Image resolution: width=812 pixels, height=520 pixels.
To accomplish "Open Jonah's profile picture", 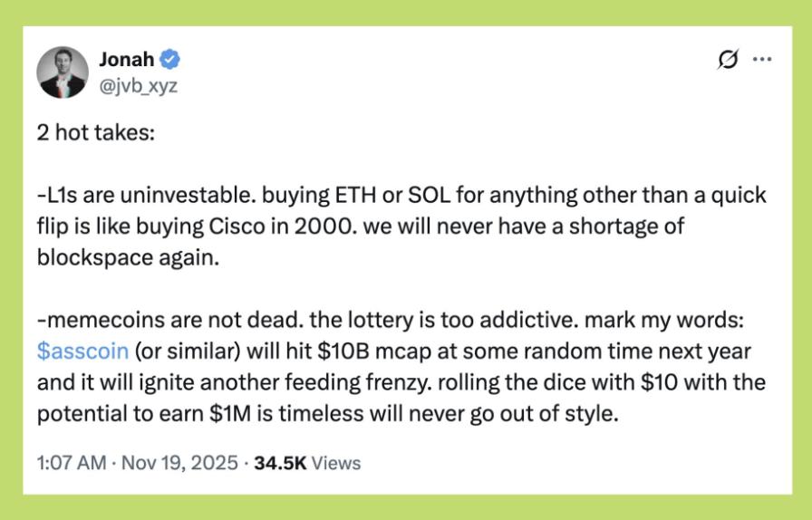I will pos(63,72).
